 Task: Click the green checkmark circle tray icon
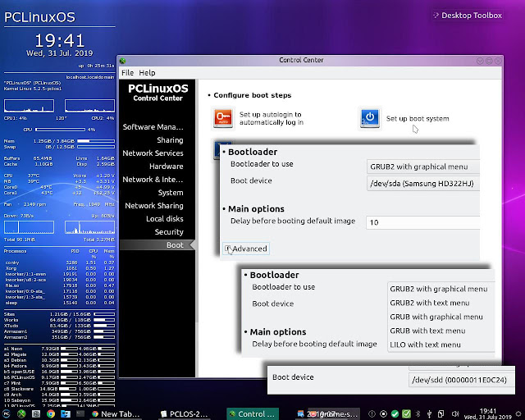pyautogui.click(x=395, y=414)
